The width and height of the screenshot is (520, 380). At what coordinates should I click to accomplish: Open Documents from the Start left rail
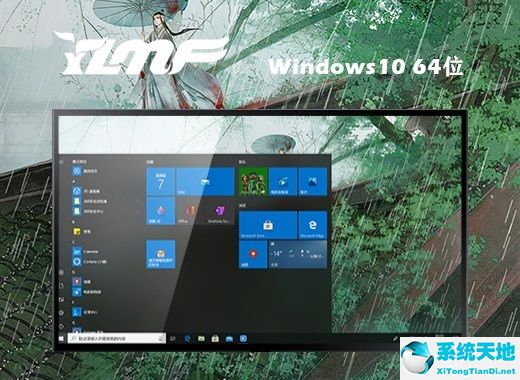(x=61, y=286)
